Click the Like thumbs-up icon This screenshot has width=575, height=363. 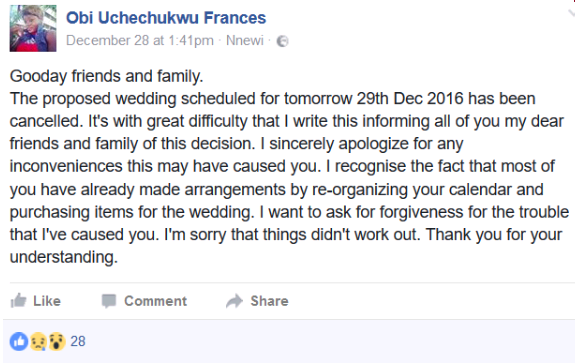18,301
